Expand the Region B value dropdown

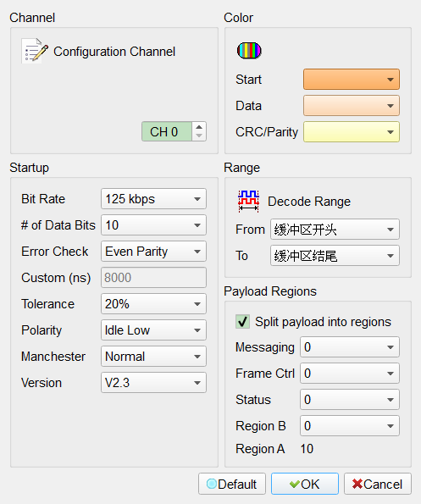[350, 426]
